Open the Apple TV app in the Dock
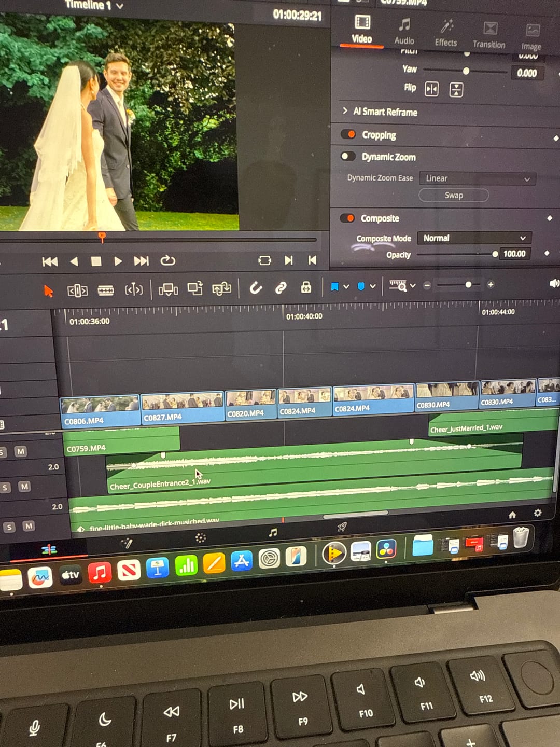Image resolution: width=560 pixels, height=747 pixels. click(x=71, y=575)
